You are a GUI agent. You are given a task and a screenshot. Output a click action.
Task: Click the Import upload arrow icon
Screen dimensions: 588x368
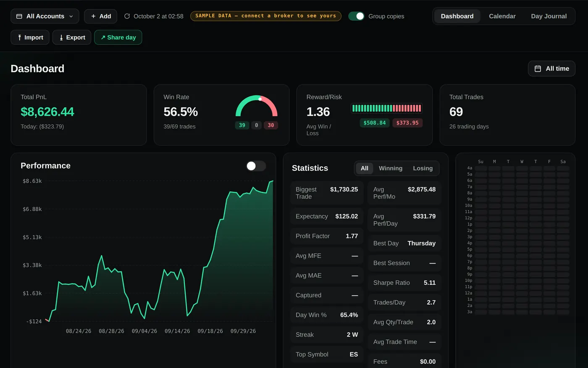click(x=19, y=37)
